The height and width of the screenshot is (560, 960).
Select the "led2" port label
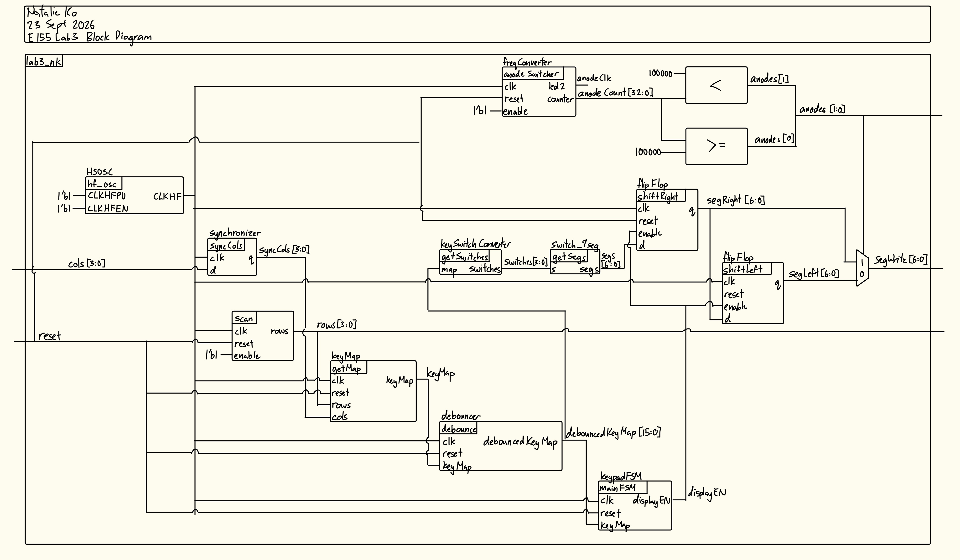pyautogui.click(x=557, y=86)
